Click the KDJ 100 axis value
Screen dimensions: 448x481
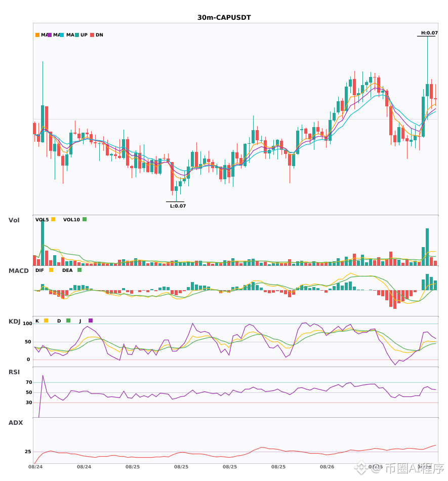(28, 324)
